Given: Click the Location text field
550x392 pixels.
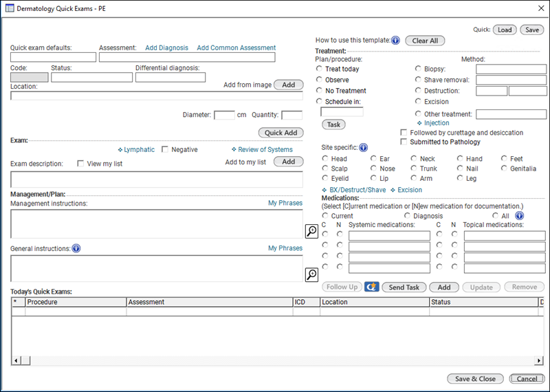Looking at the screenshot, I should click(x=157, y=96).
